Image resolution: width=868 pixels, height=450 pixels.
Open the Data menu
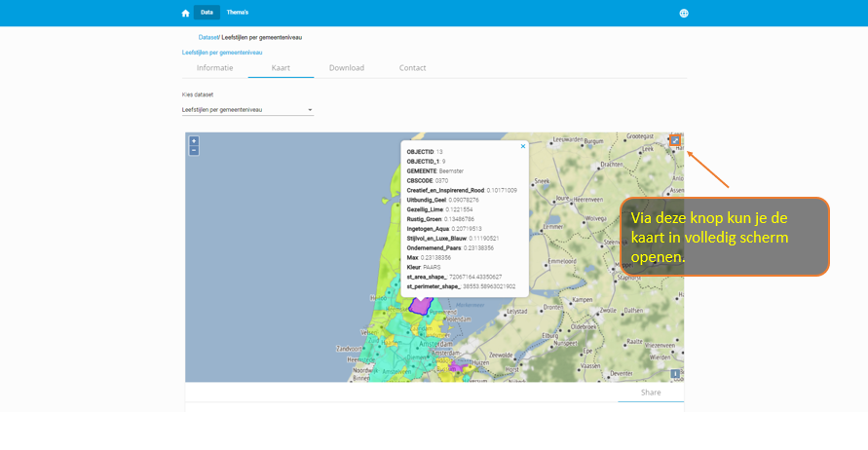207,13
